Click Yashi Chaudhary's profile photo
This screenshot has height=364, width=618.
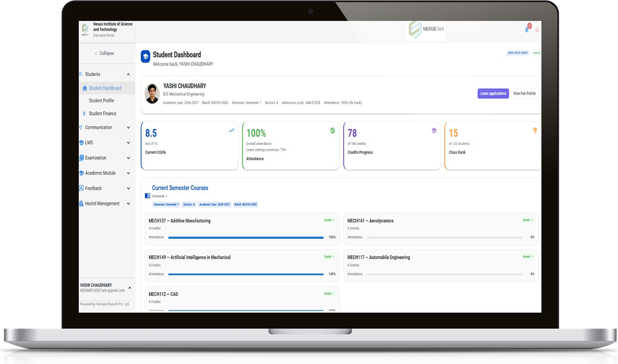(x=152, y=94)
